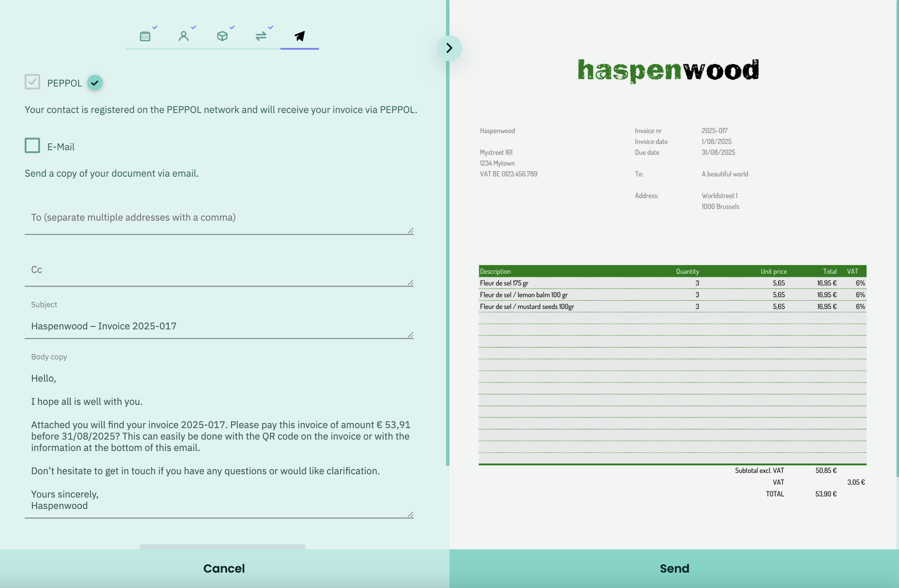Enable the E-Mail checkbox
Screen dimensions: 899x588
point(32,146)
